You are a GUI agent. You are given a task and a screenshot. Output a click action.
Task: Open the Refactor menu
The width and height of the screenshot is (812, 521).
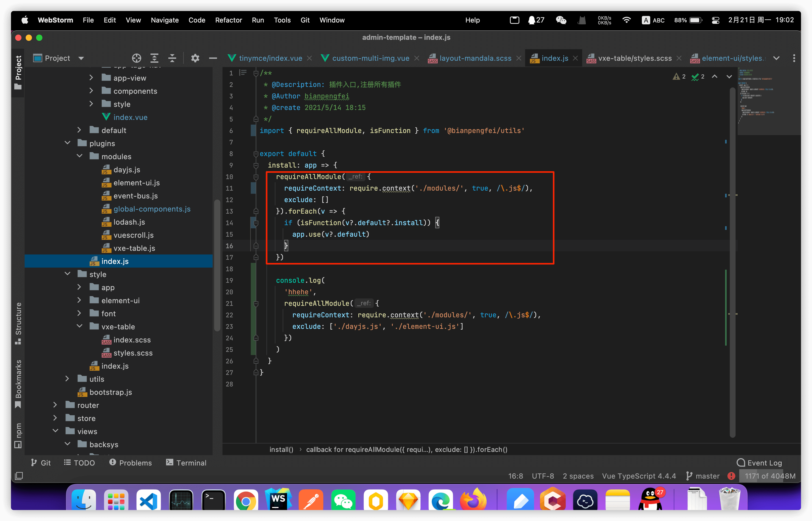tap(228, 20)
